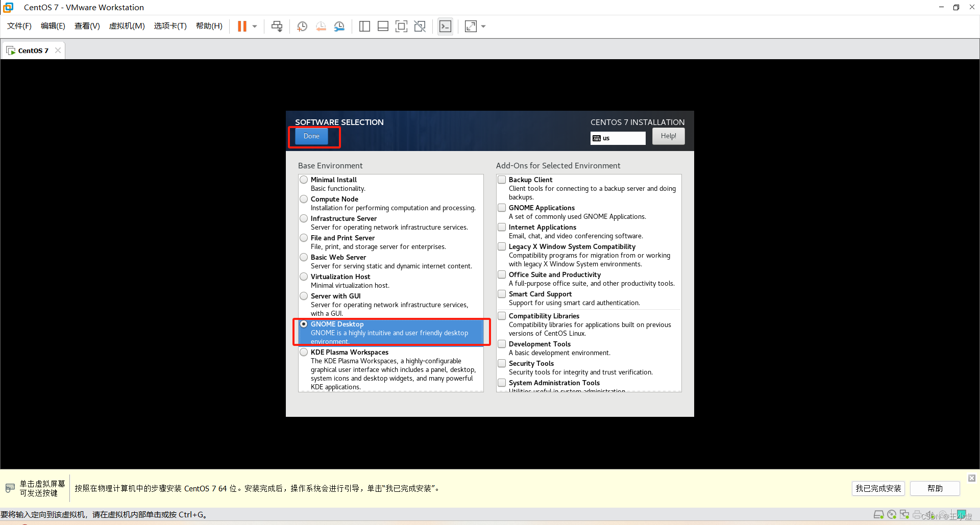
Task: Open the 文件(F) menu
Action: point(19,26)
